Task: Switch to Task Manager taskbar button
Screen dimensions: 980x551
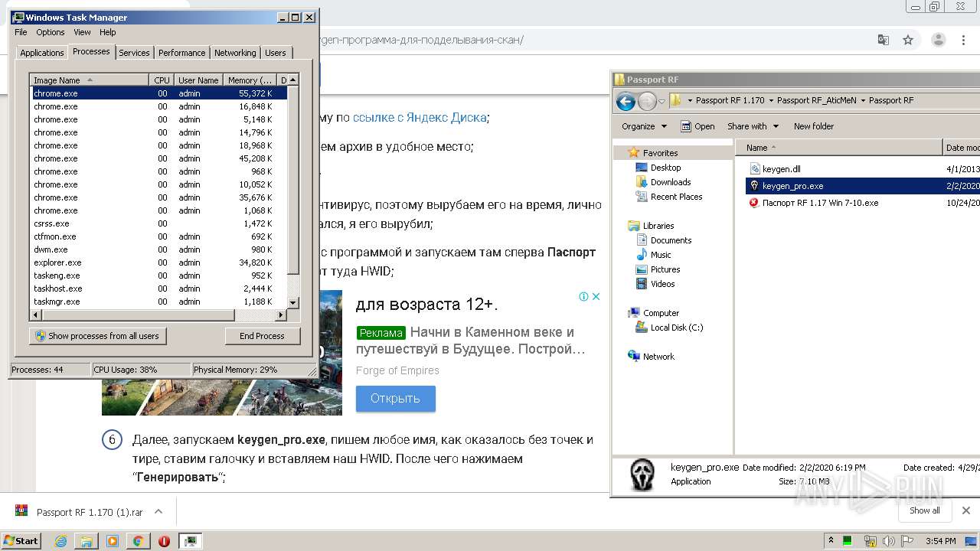Action: tap(191, 541)
